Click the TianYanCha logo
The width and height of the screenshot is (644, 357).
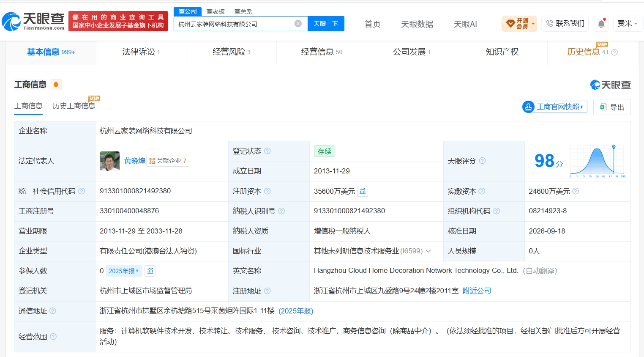coord(33,21)
